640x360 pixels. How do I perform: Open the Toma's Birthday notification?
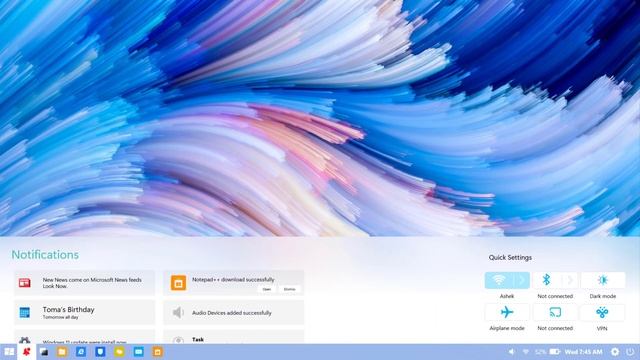click(84, 312)
